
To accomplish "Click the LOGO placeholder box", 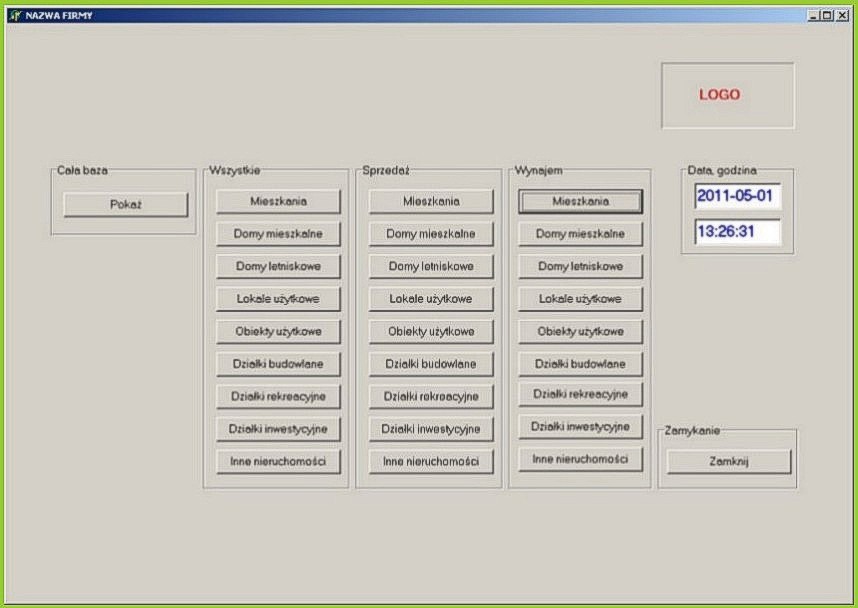I will pyautogui.click(x=728, y=95).
